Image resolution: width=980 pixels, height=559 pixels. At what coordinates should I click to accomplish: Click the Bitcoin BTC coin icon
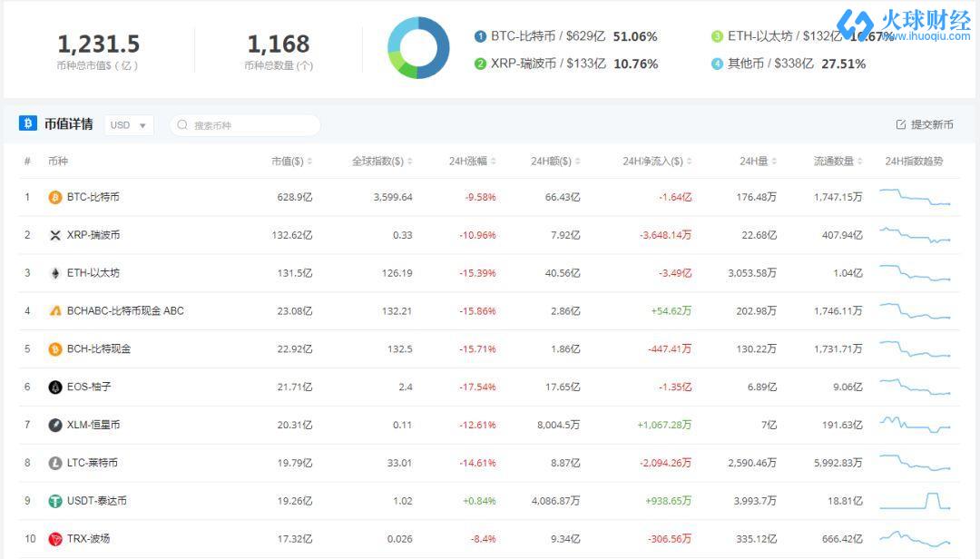pyautogui.click(x=55, y=197)
